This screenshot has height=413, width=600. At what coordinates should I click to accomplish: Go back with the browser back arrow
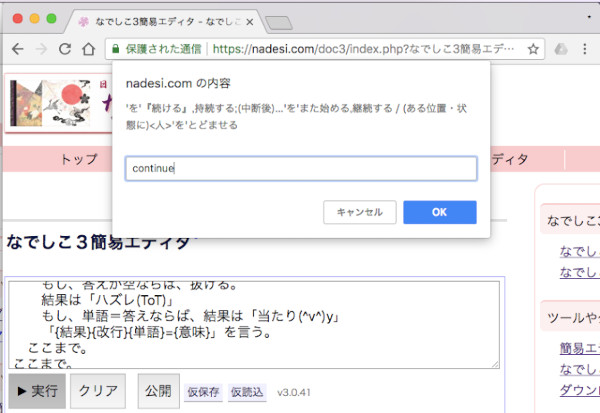tap(18, 49)
